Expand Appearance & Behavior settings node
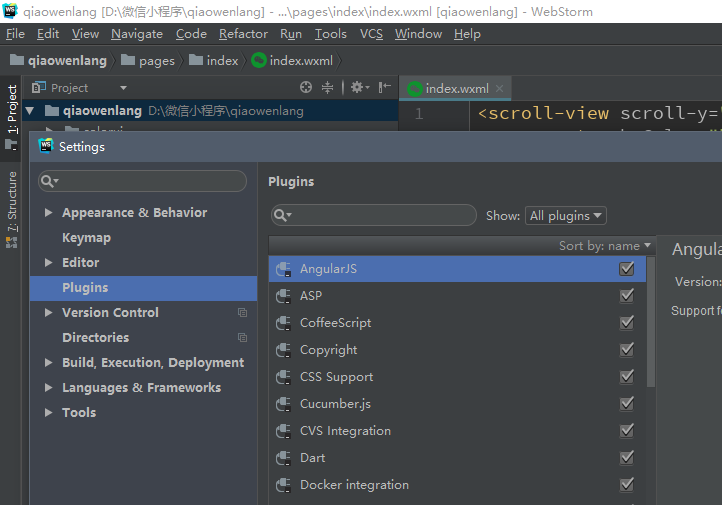This screenshot has width=722, height=505. pos(48,213)
